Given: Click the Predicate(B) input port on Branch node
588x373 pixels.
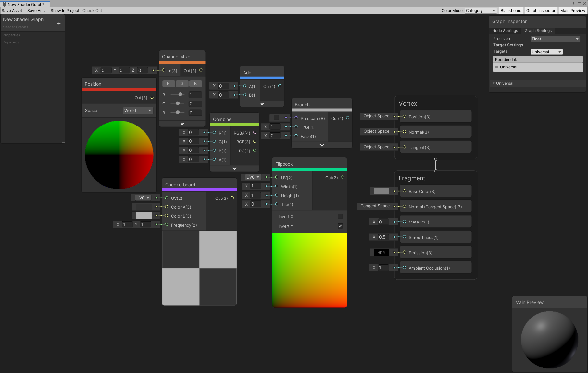Looking at the screenshot, I should (295, 118).
